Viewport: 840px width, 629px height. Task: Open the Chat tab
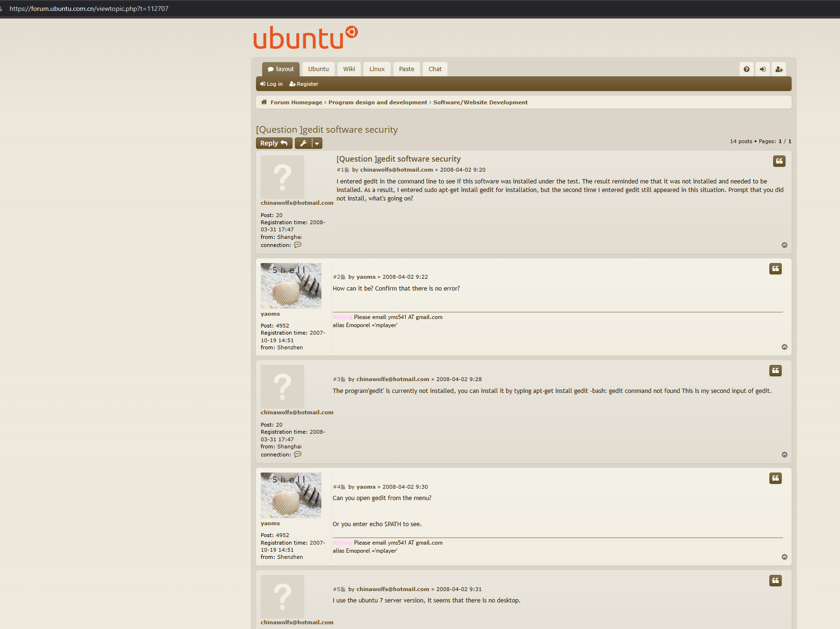[435, 69]
